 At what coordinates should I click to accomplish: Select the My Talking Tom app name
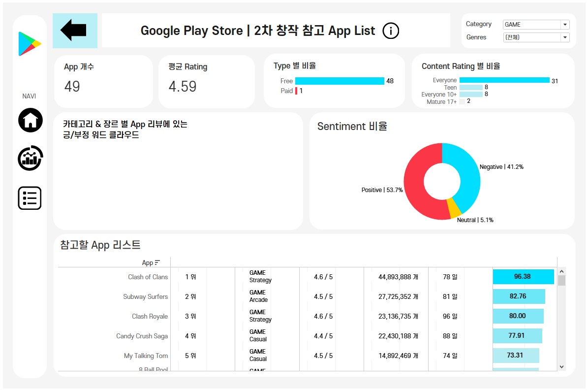(146, 356)
